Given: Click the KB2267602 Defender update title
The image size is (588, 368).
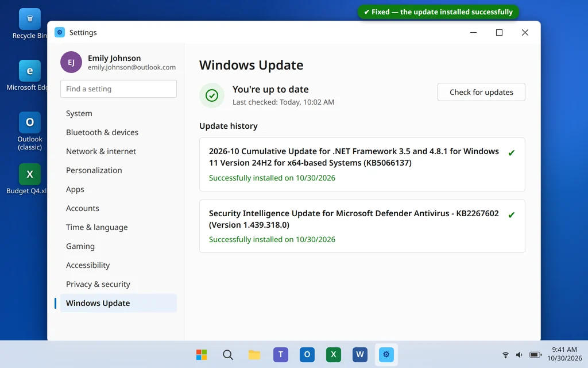Looking at the screenshot, I should point(354,219).
